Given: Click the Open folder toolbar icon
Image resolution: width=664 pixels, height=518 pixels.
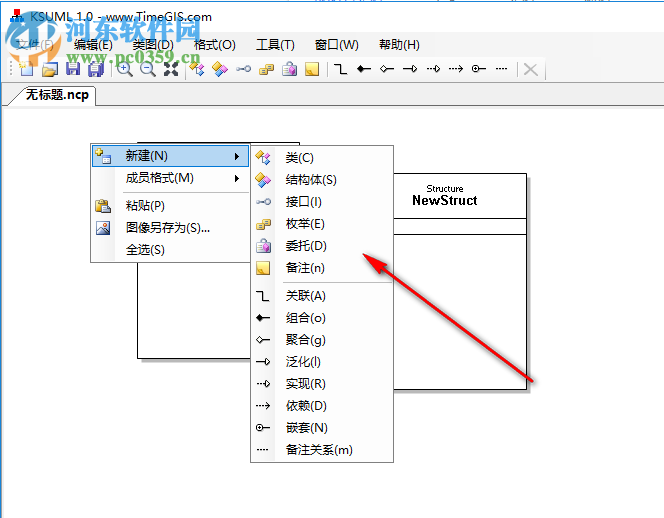Looking at the screenshot, I should pyautogui.click(x=50, y=69).
